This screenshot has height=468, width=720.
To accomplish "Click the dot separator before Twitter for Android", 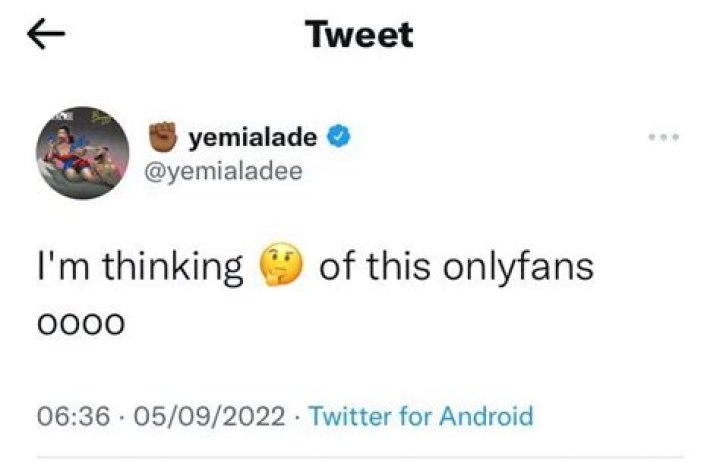I will point(299,415).
